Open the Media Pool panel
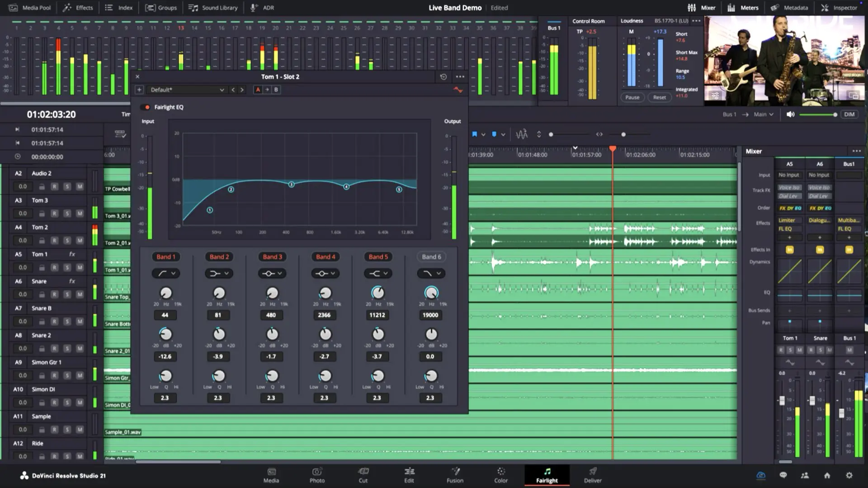This screenshot has height=488, width=868. click(29, 7)
